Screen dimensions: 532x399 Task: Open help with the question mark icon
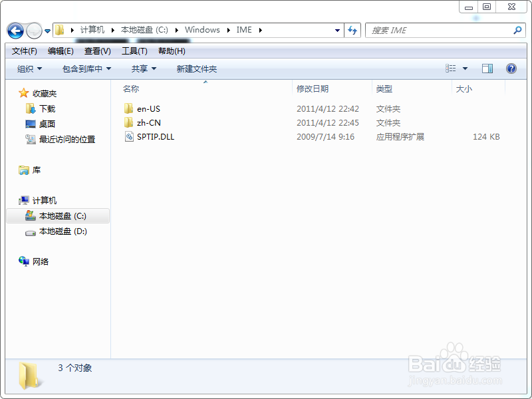click(511, 68)
